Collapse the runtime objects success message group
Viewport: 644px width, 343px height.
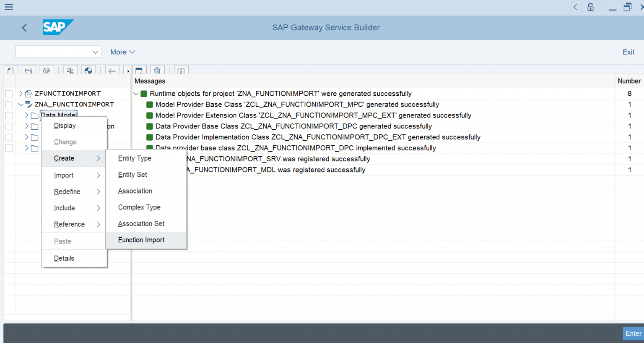(x=136, y=93)
